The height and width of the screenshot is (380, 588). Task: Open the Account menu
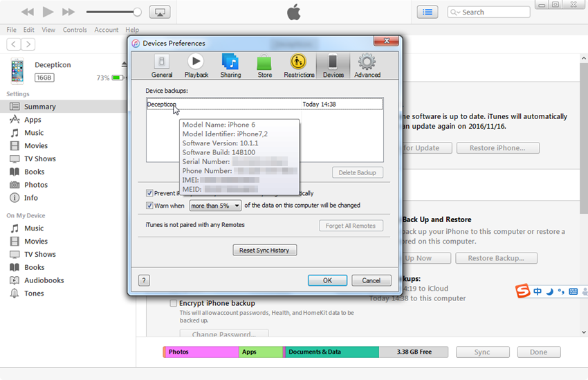[x=107, y=30]
